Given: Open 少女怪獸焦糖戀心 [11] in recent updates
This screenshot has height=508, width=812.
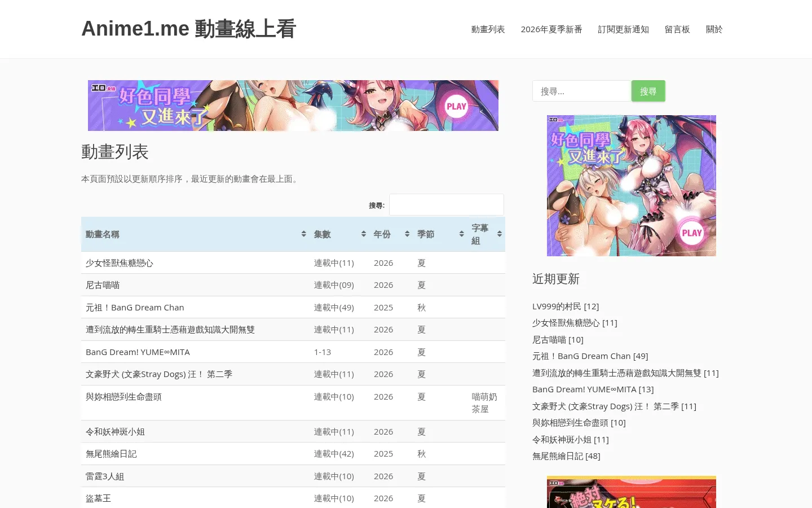Looking at the screenshot, I should click(575, 323).
